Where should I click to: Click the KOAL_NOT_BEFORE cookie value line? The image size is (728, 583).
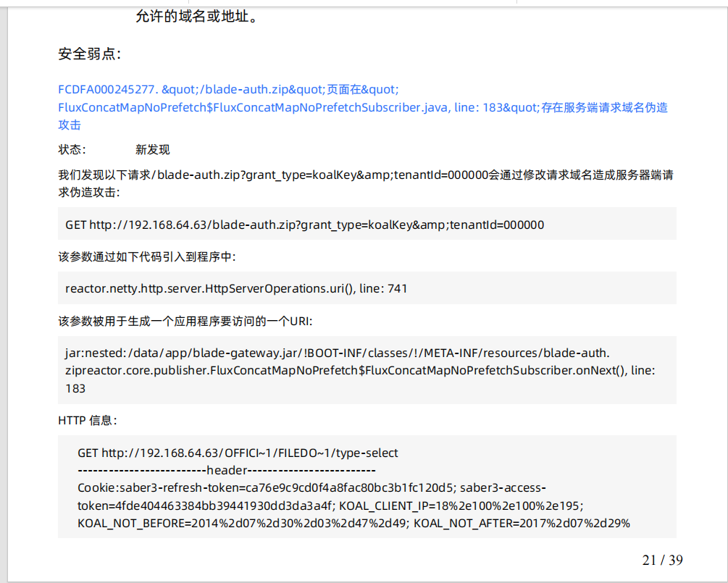click(x=353, y=523)
